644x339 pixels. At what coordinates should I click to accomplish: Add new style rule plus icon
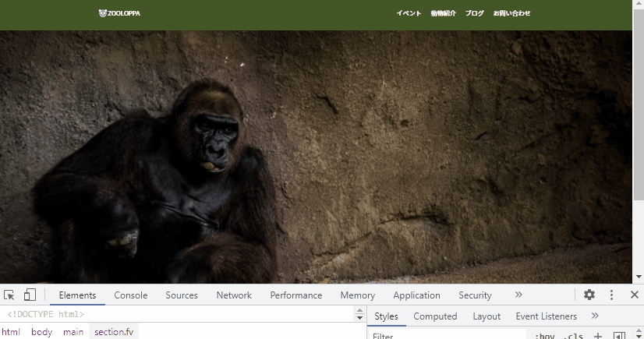click(598, 336)
